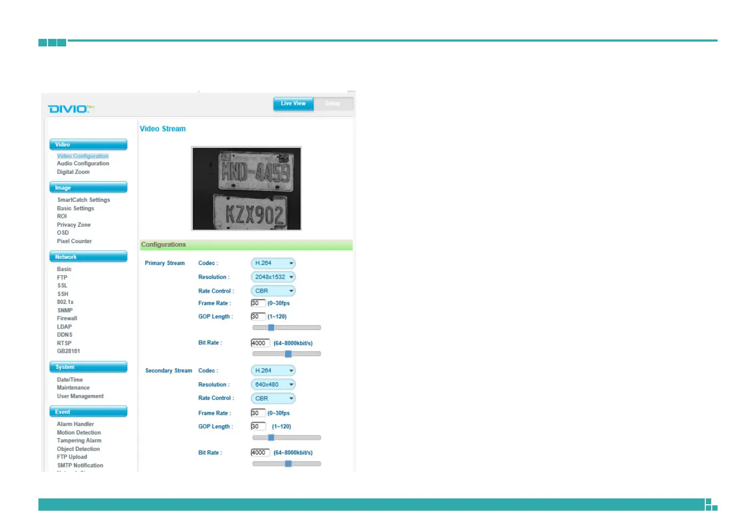Open the 802.1x settings
The image size is (756, 532).
tap(65, 302)
